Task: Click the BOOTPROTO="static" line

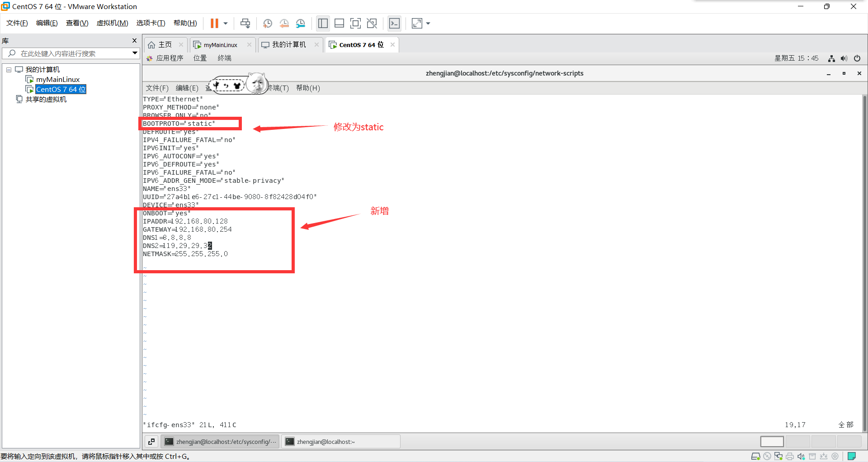Action: point(179,124)
